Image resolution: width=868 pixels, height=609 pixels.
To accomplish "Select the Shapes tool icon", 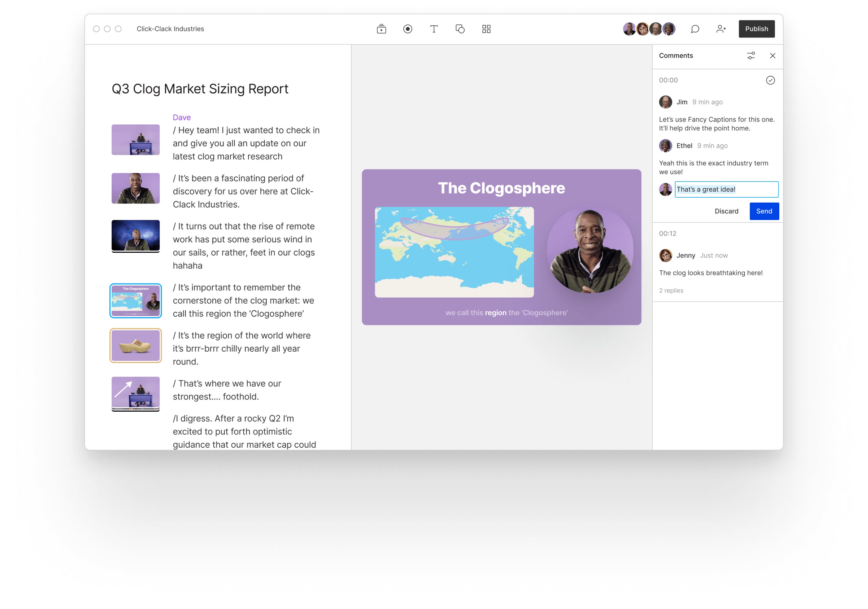I will [x=460, y=29].
